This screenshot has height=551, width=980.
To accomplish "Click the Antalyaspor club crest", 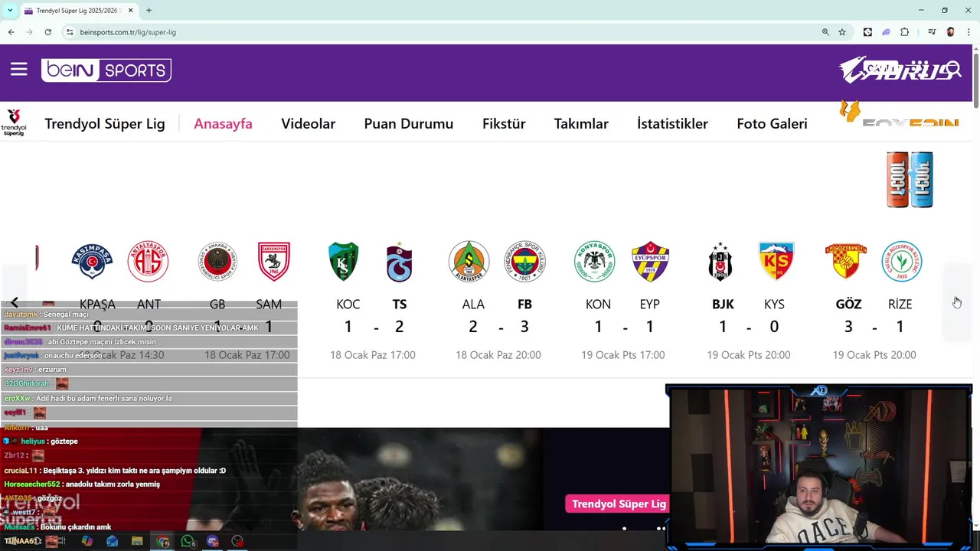I will point(148,262).
